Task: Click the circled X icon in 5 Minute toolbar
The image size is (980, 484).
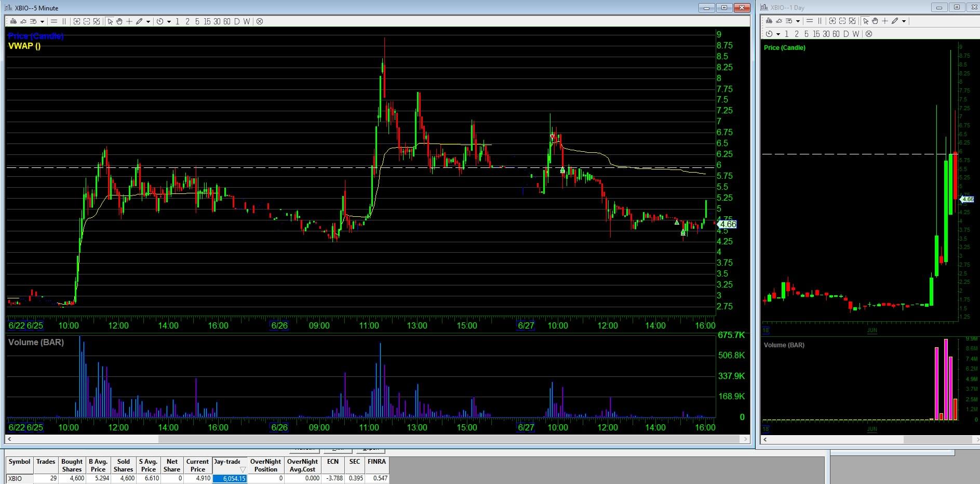Action: (260, 21)
